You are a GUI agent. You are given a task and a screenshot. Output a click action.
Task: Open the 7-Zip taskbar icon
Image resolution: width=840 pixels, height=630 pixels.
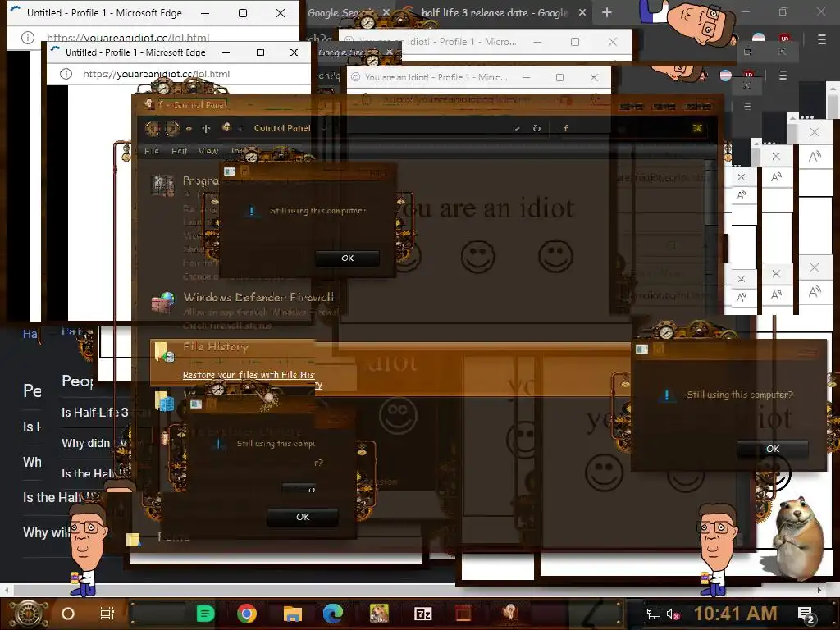422,614
